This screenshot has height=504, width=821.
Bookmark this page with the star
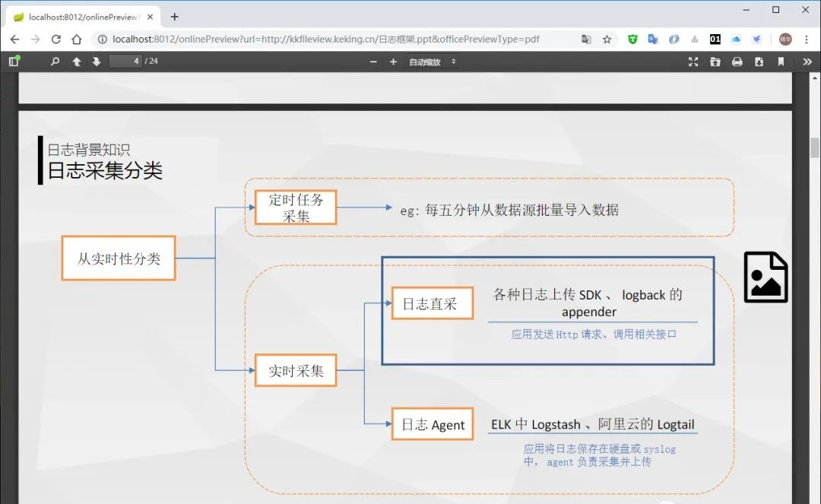(607, 40)
